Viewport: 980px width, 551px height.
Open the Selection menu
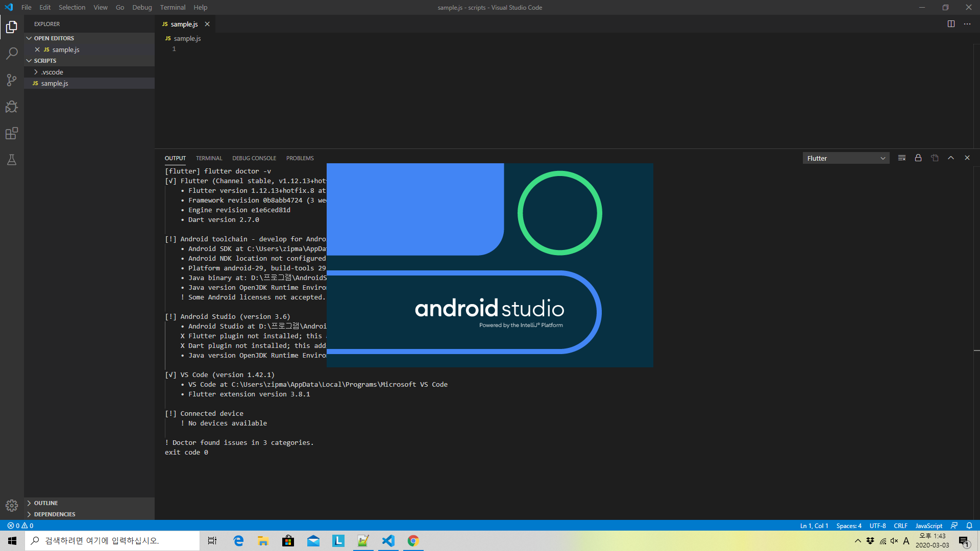[72, 7]
